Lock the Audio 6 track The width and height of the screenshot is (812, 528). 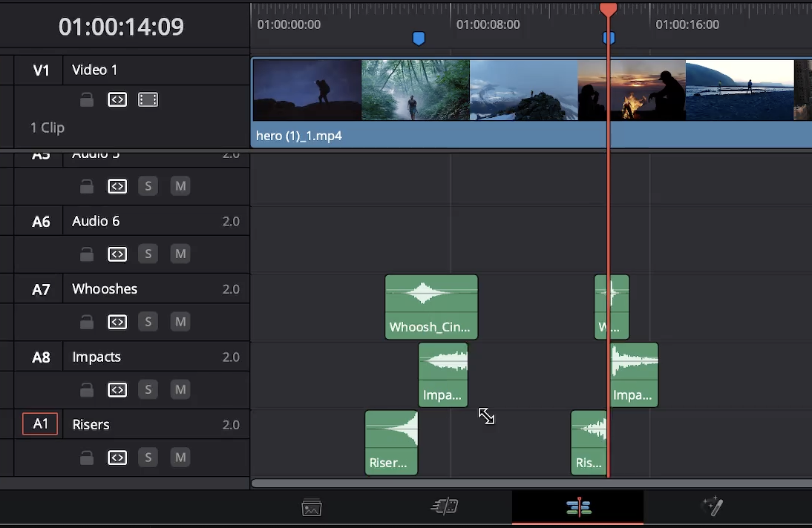click(87, 254)
